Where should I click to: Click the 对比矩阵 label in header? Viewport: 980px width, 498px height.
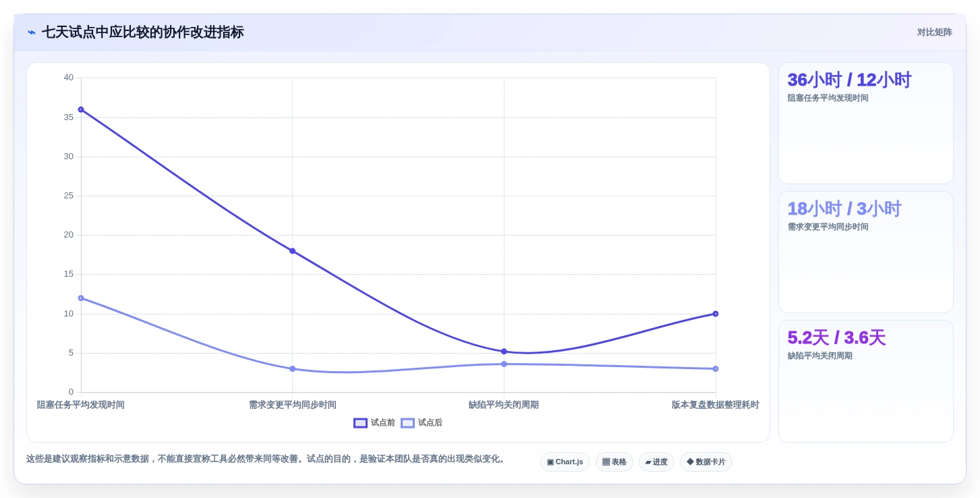tap(934, 32)
